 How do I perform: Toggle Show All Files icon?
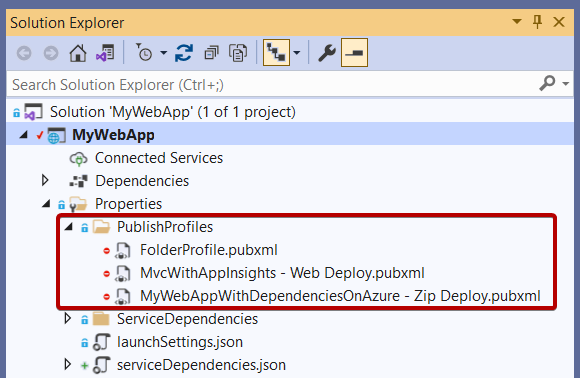click(x=238, y=53)
